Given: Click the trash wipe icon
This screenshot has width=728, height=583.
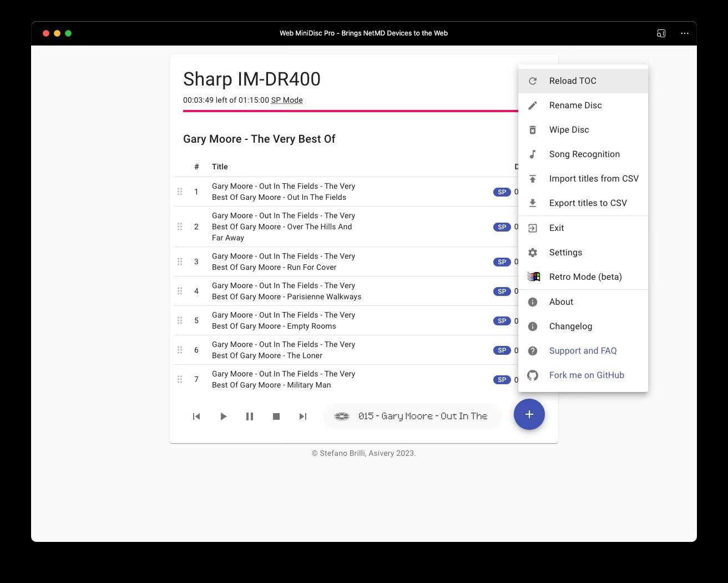Looking at the screenshot, I should click(533, 130).
